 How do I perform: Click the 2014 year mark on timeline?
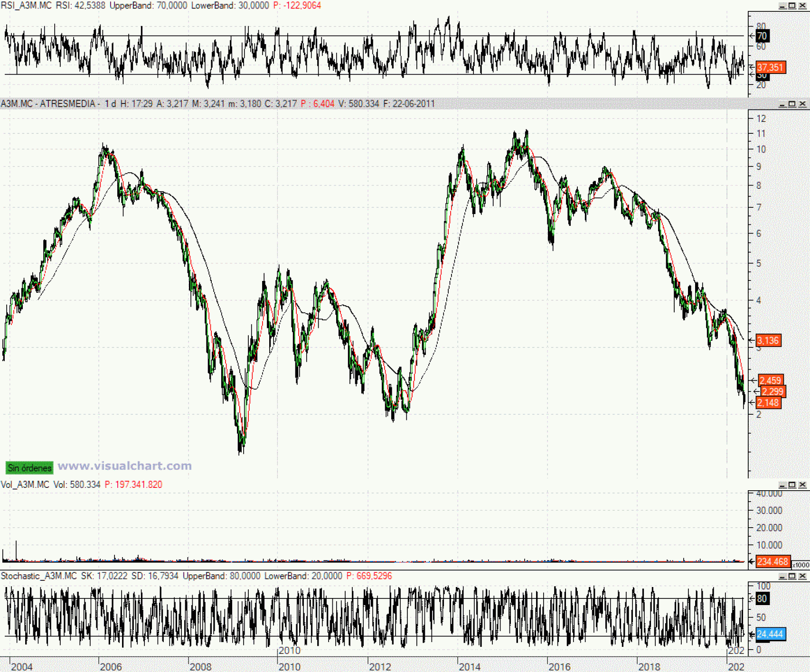(x=469, y=667)
